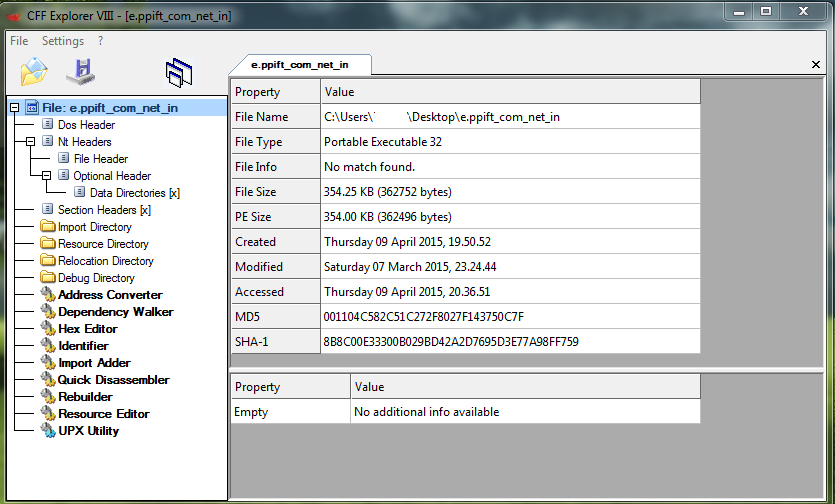Click the Dos Header page icon
Image resolution: width=835 pixels, height=504 pixels.
point(48,125)
